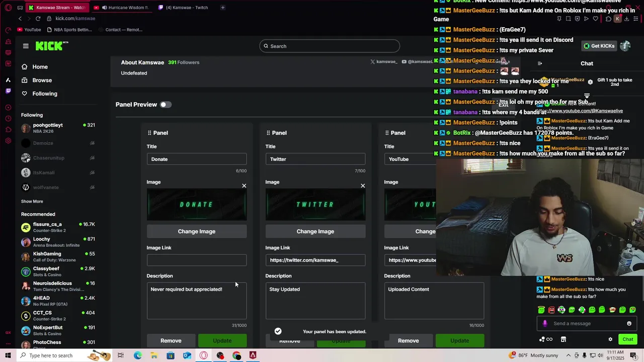The image size is (644, 362).
Task: Update the Donate panel
Action: [x=222, y=340]
